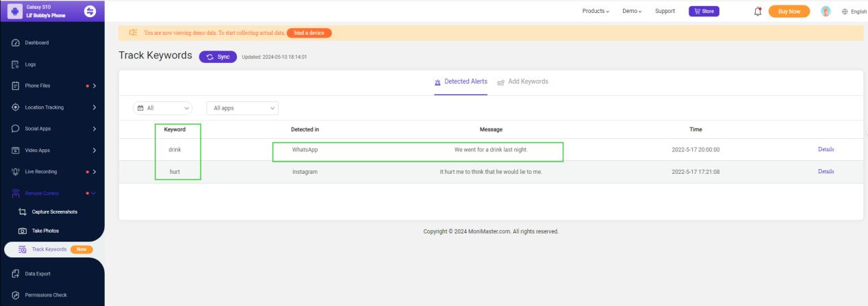868x306 pixels.
Task: Switch to the Add Keywords tab
Action: [523, 81]
